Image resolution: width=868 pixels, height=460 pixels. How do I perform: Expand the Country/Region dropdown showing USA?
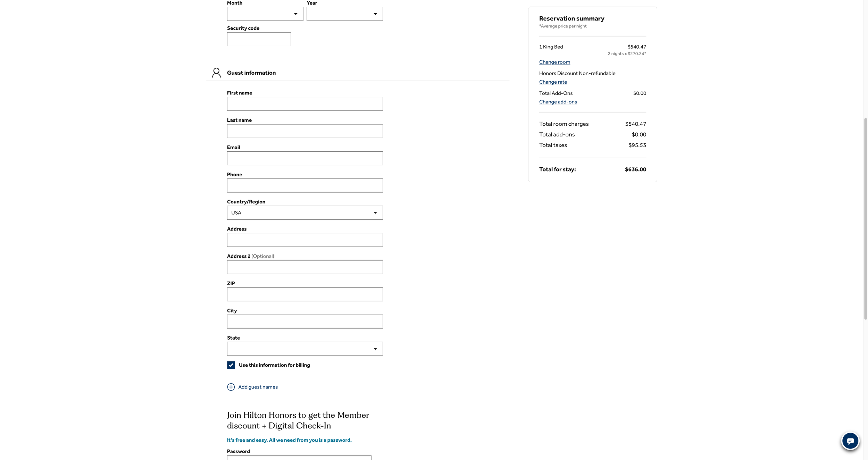304,212
